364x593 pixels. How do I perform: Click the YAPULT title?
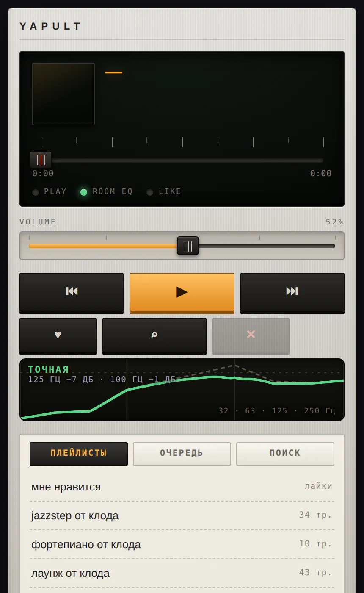coord(50,26)
